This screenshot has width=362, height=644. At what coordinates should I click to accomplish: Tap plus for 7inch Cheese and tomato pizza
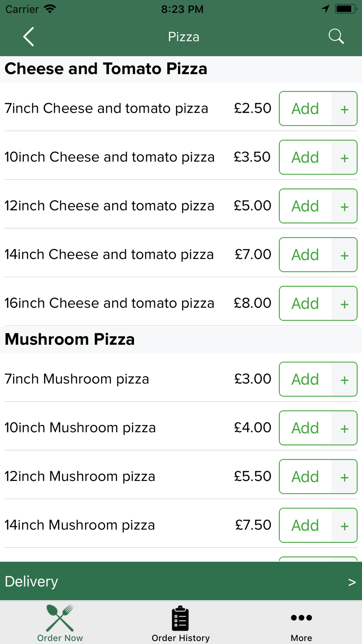tap(344, 109)
